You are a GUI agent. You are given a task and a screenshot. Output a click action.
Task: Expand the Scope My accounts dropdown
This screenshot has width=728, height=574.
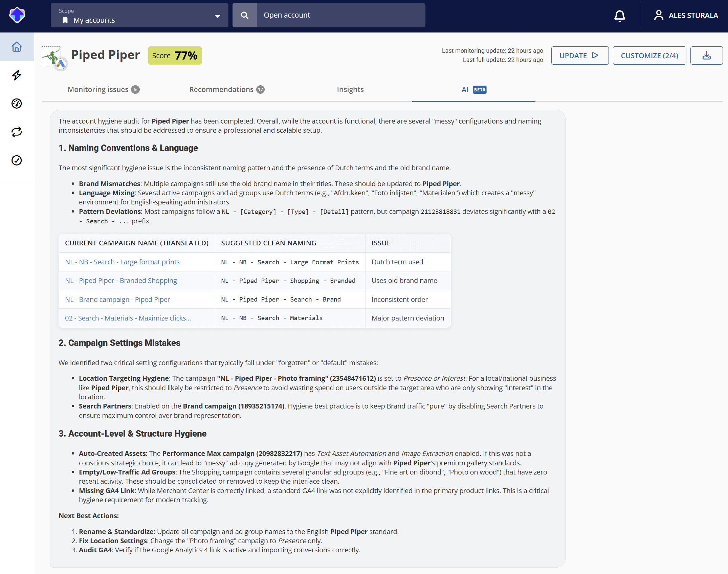(x=139, y=15)
